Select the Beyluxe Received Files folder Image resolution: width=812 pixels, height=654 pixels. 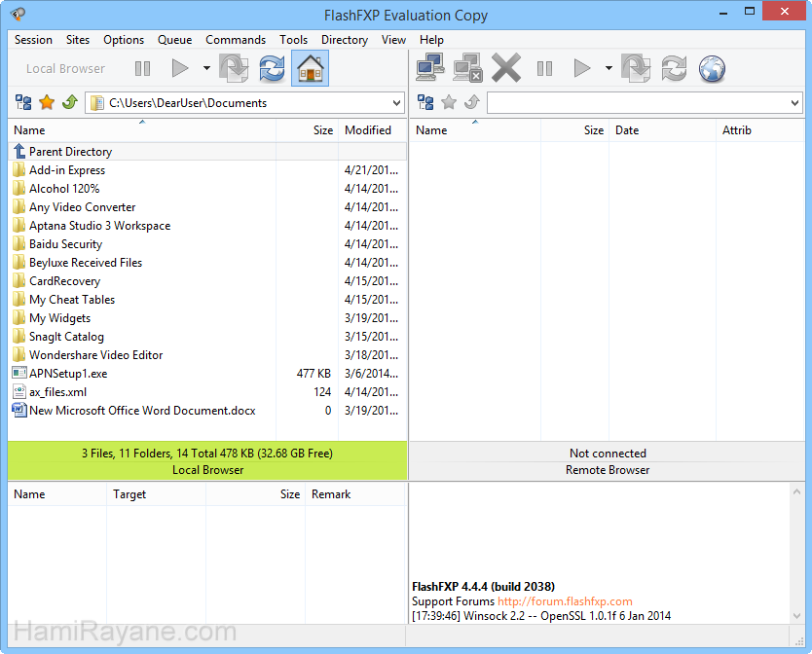pos(207,263)
